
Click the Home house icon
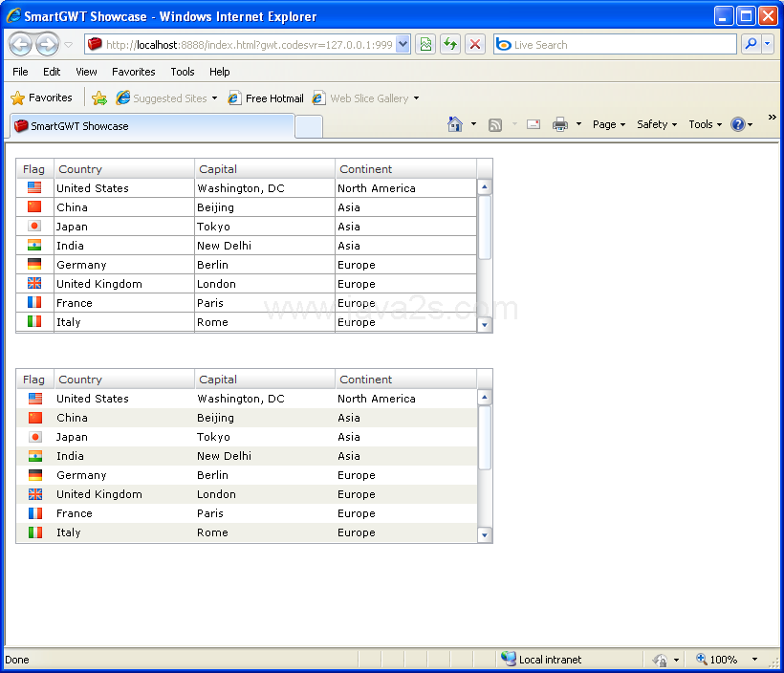point(455,124)
